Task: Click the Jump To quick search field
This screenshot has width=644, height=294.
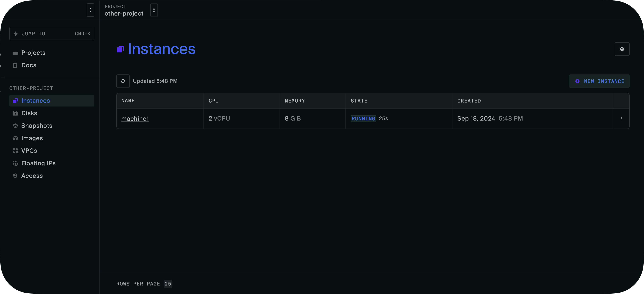Action: (52, 34)
